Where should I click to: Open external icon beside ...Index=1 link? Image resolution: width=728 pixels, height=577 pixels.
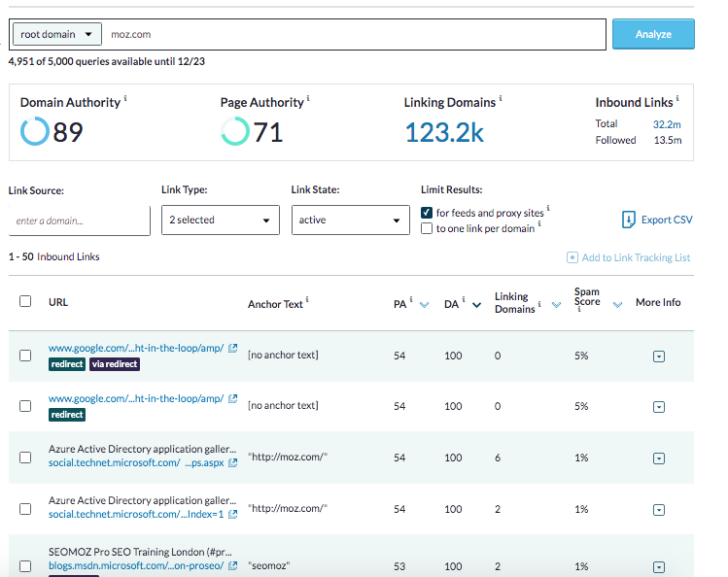pyautogui.click(x=232, y=515)
